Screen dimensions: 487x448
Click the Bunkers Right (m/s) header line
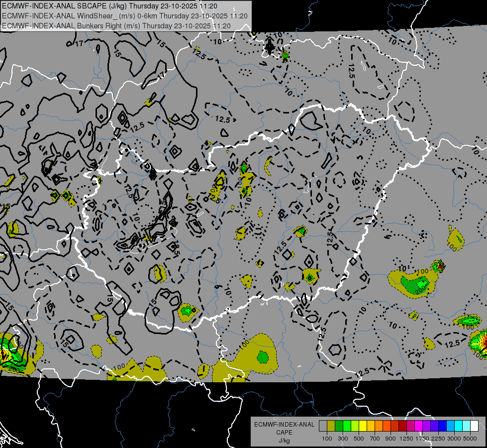(x=116, y=26)
